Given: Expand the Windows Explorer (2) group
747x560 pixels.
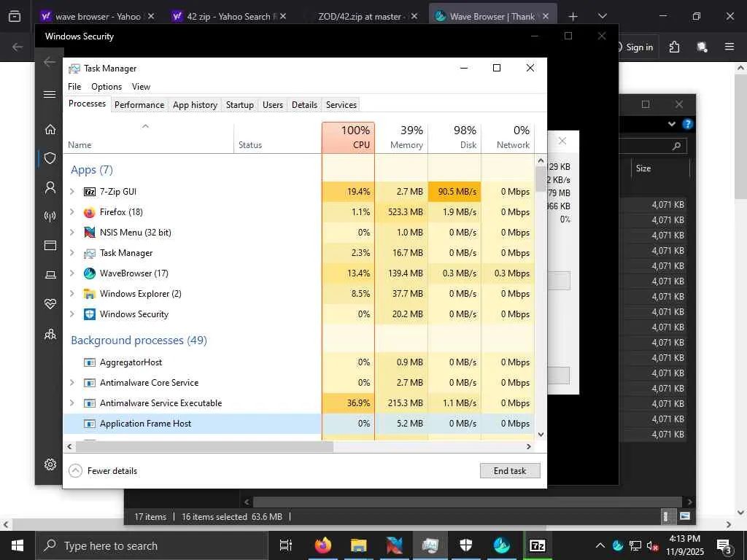Looking at the screenshot, I should [72, 294].
